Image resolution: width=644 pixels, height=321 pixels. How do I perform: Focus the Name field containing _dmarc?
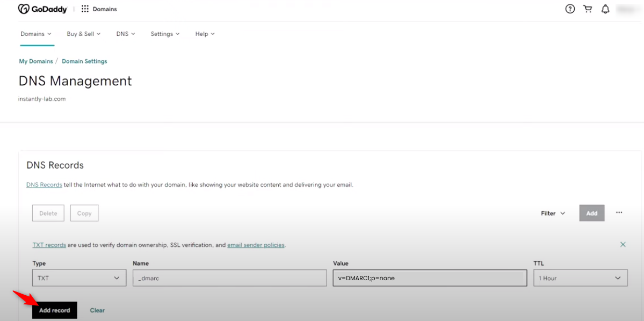point(229,278)
